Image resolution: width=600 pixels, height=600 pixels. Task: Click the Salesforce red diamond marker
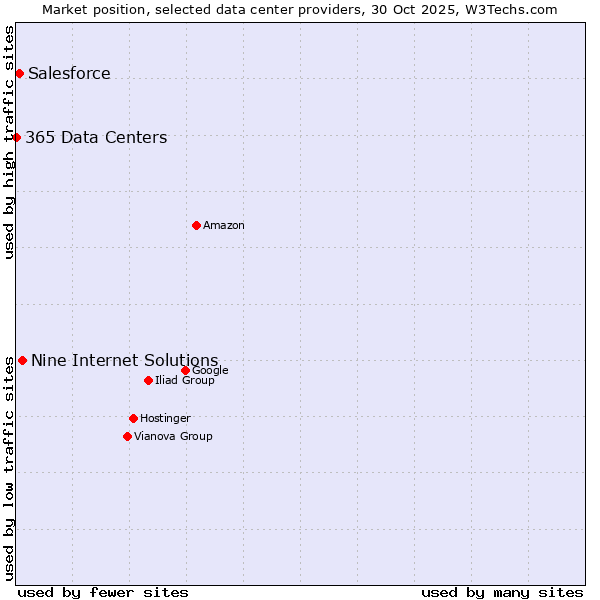(x=19, y=73)
